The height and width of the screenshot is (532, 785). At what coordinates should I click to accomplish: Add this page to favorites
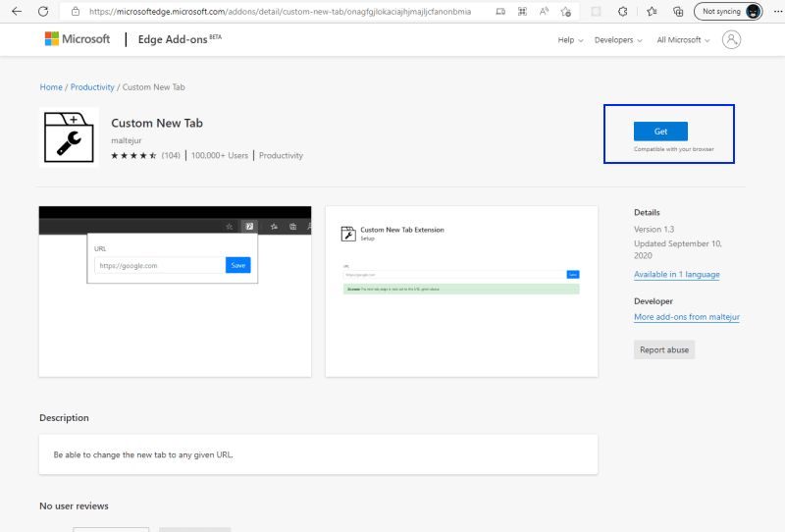click(x=566, y=11)
